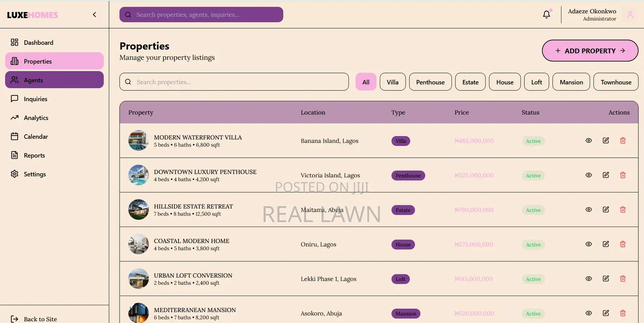Open Downtown Luxury Penthouse thumbnail

(x=139, y=175)
